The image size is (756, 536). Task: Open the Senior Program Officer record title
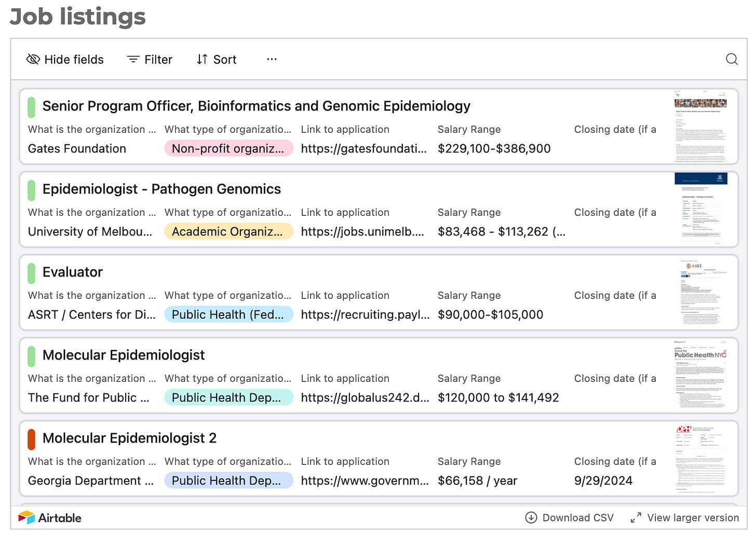coord(256,106)
